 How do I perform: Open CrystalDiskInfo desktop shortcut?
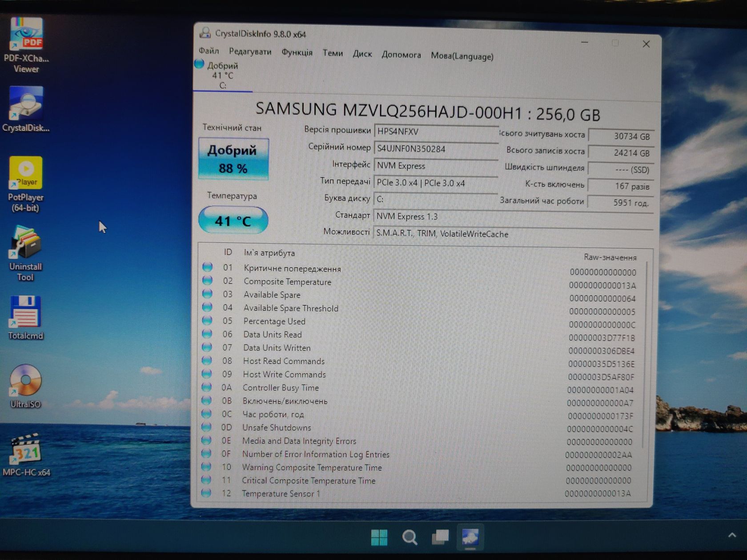coord(26,109)
